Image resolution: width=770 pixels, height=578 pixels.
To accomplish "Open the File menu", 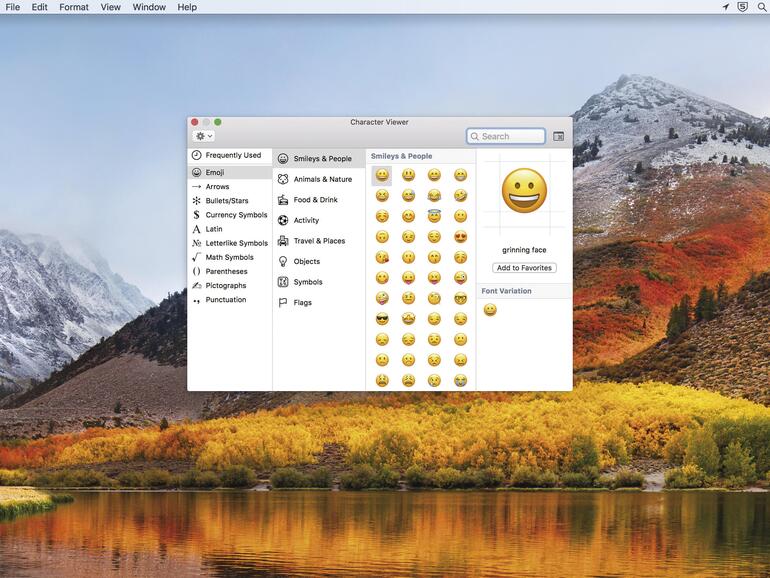I will pos(13,7).
